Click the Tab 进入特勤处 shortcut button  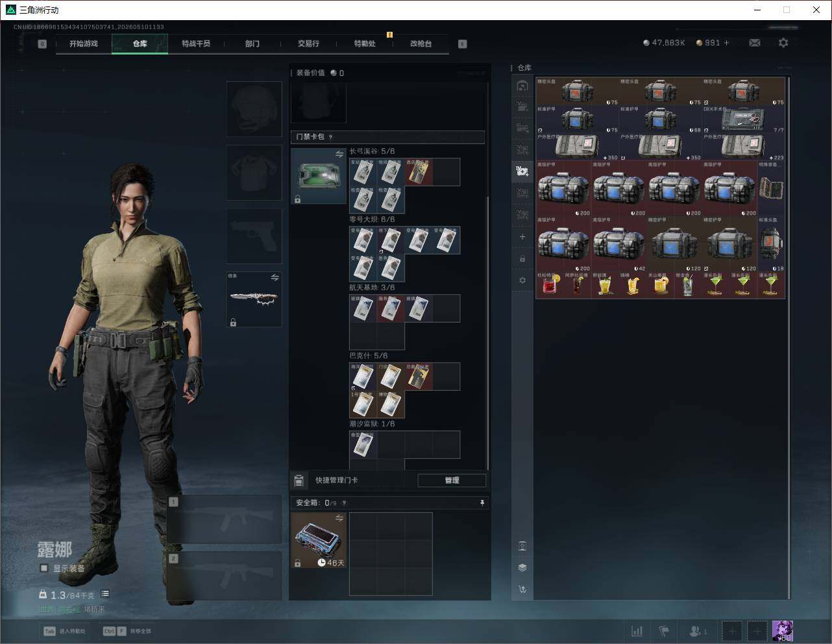[64, 631]
